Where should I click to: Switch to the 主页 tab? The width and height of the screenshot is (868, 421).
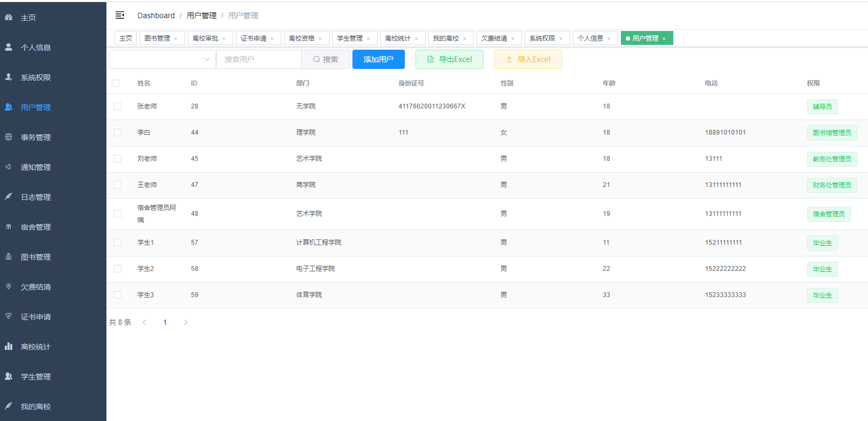coord(126,38)
